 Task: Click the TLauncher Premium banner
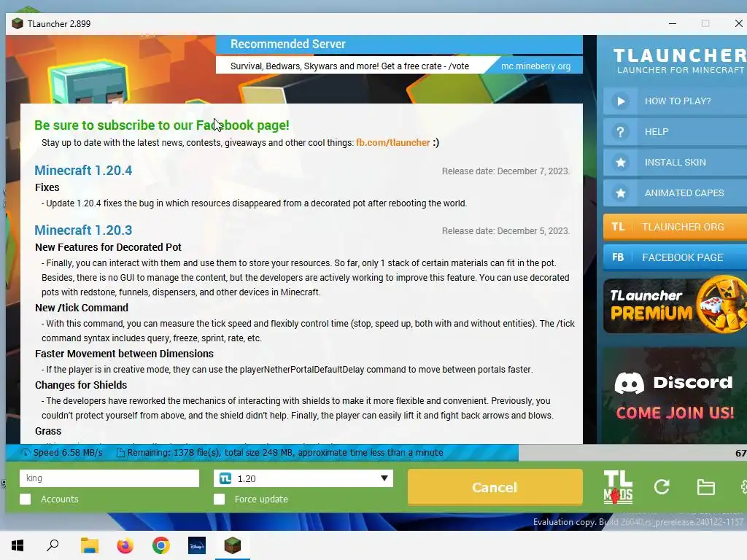point(675,305)
